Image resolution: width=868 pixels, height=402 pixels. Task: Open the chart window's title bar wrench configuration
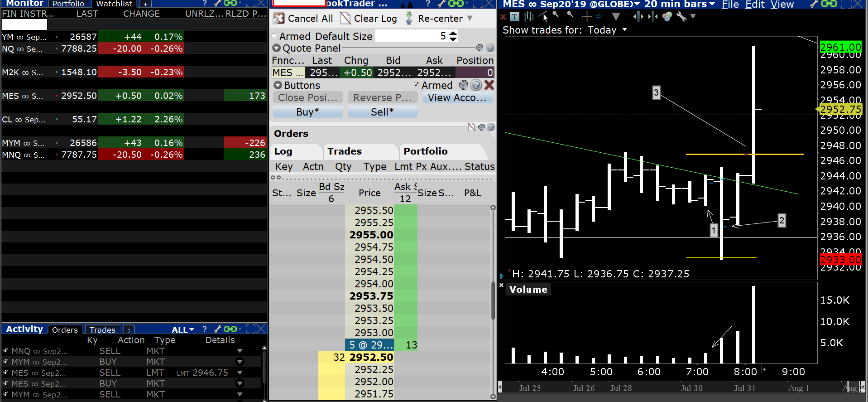pos(814,4)
